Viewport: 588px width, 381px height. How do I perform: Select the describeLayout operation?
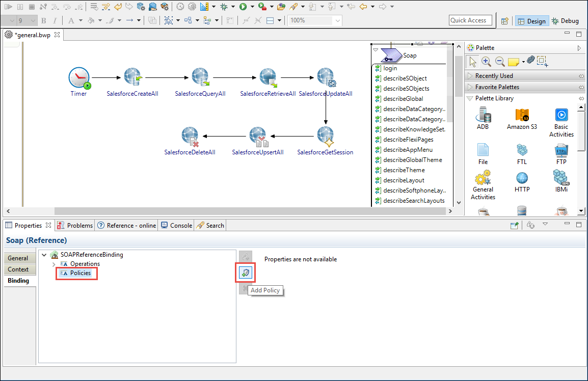point(404,180)
